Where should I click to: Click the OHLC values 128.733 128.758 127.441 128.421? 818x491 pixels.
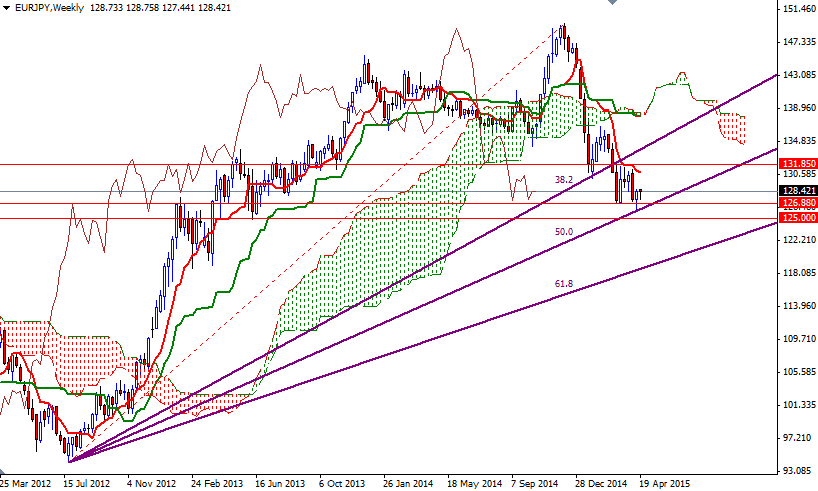click(160, 8)
